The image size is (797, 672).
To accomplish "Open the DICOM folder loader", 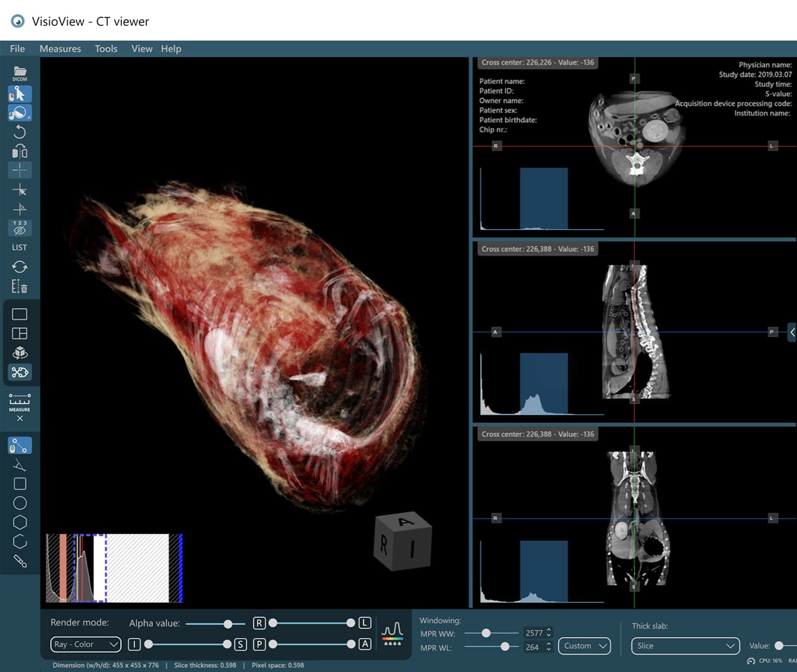I will click(20, 74).
